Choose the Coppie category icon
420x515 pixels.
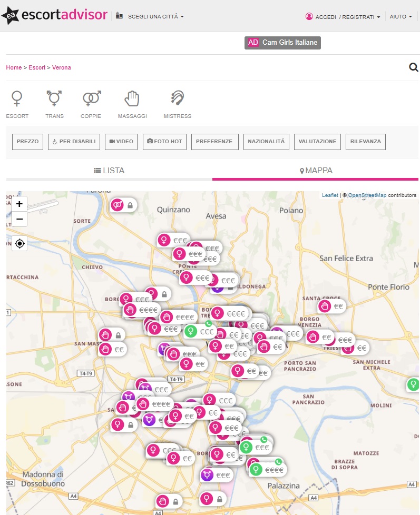pos(91,98)
